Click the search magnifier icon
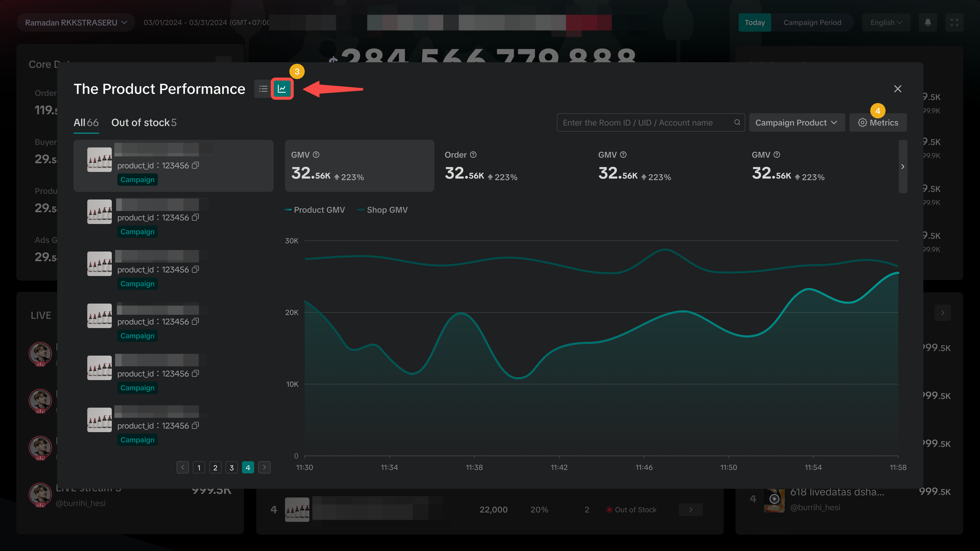Image resolution: width=980 pixels, height=551 pixels. click(x=737, y=122)
